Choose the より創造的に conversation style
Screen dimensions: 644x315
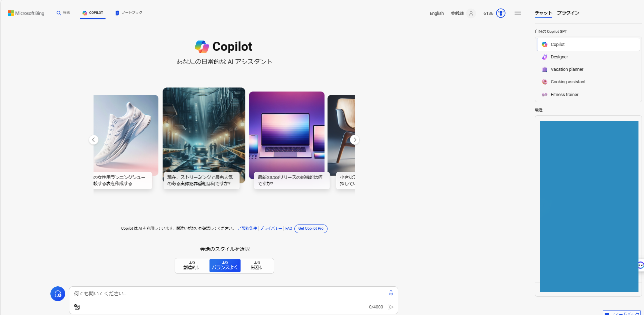click(x=192, y=266)
